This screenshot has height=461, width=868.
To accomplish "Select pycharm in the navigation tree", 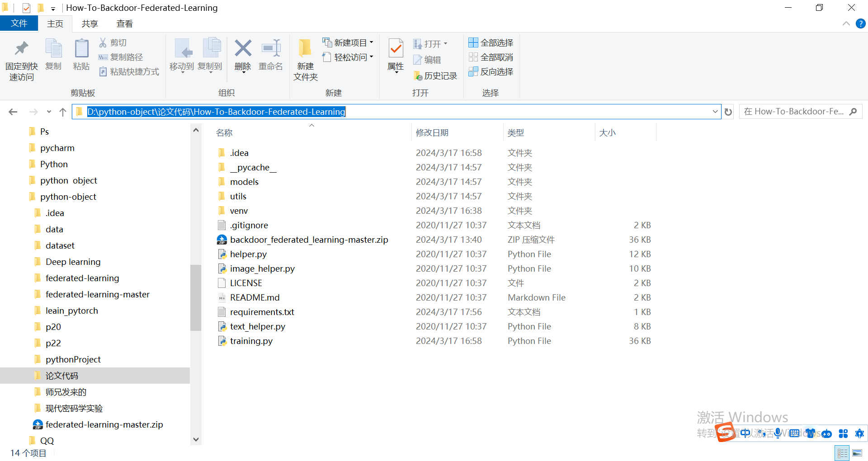I will (57, 148).
